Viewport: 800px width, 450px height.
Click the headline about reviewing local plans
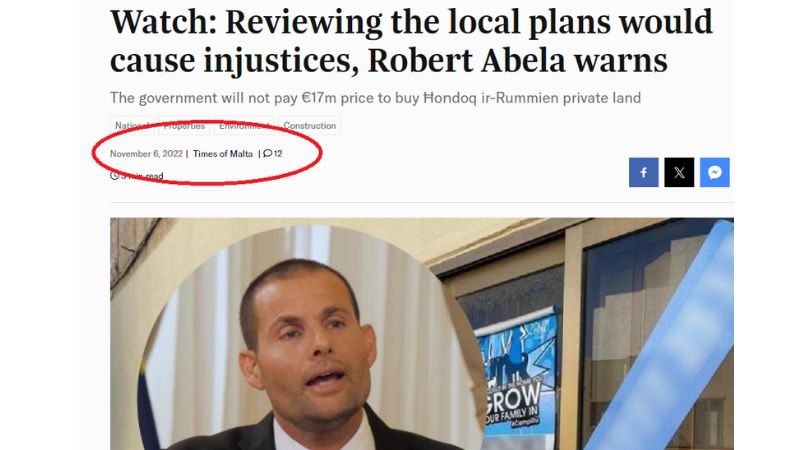[x=411, y=41]
